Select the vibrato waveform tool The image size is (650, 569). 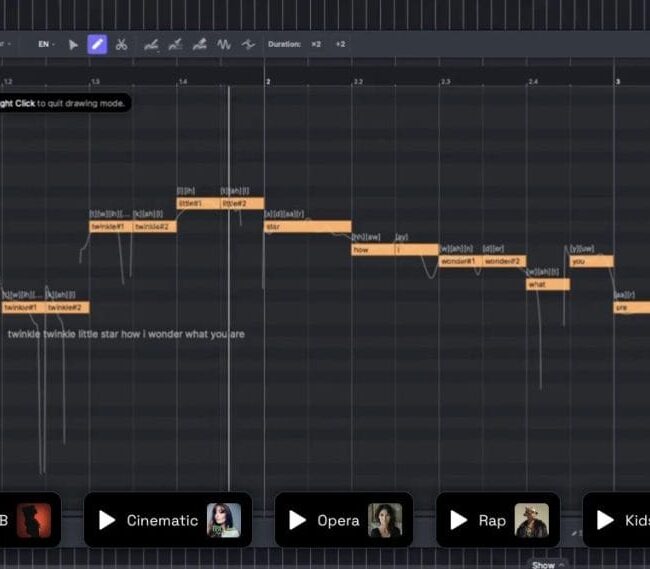224,44
